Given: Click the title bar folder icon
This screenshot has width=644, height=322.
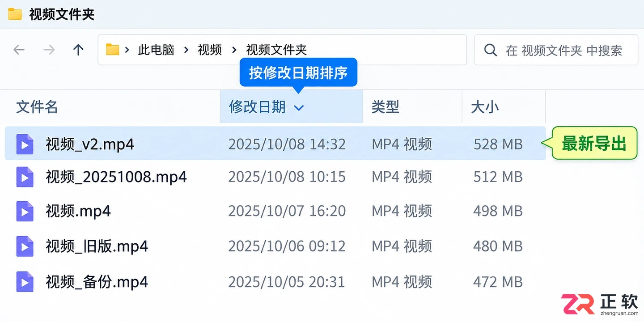Looking at the screenshot, I should click(15, 14).
